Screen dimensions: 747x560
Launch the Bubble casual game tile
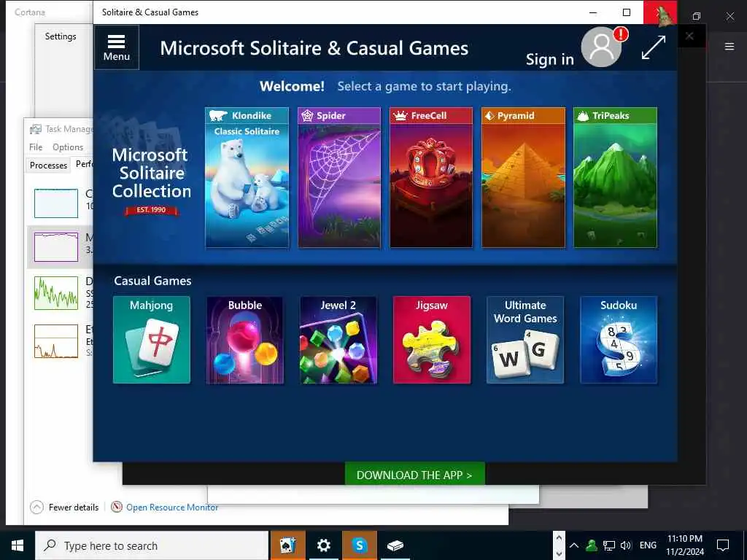[245, 340]
